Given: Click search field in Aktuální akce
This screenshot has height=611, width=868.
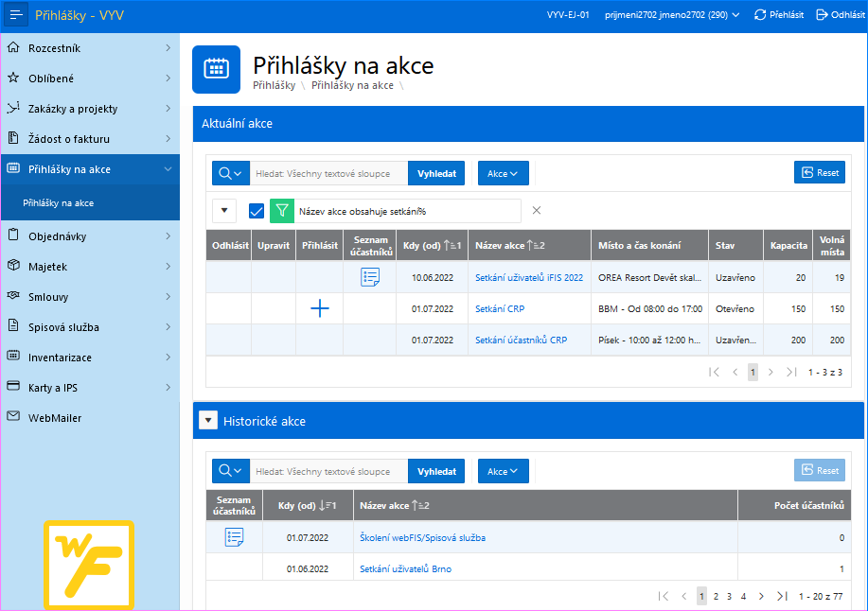Looking at the screenshot, I should tap(328, 174).
